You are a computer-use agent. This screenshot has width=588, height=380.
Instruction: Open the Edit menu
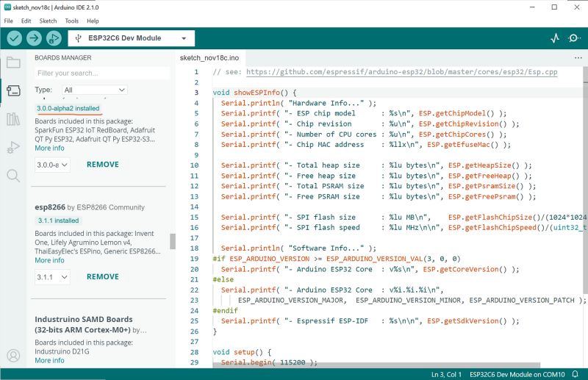26,21
